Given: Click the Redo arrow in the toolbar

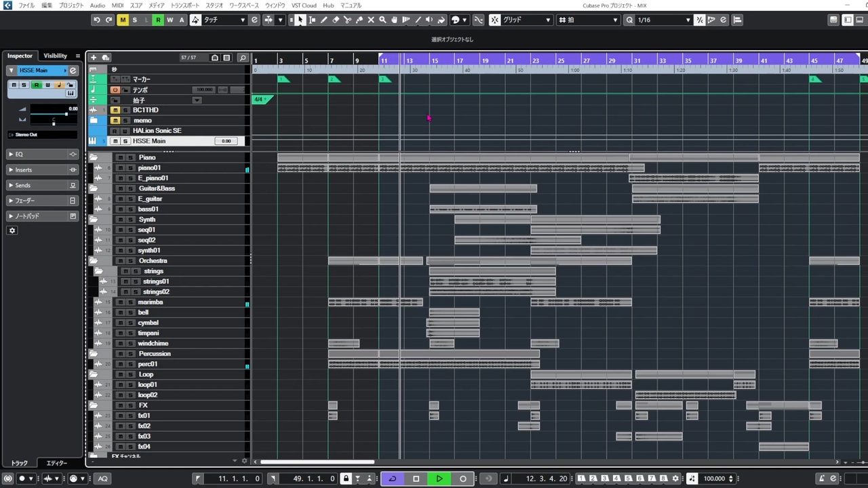Looking at the screenshot, I should click(x=108, y=20).
